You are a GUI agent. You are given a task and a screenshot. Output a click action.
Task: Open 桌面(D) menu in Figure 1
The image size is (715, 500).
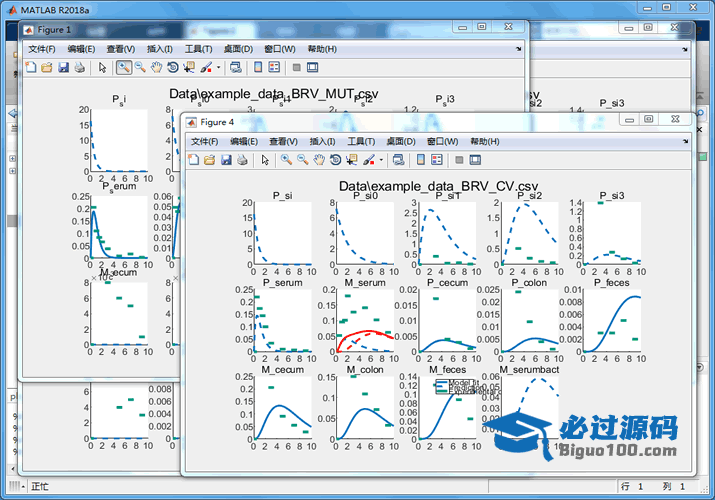pyautogui.click(x=238, y=49)
